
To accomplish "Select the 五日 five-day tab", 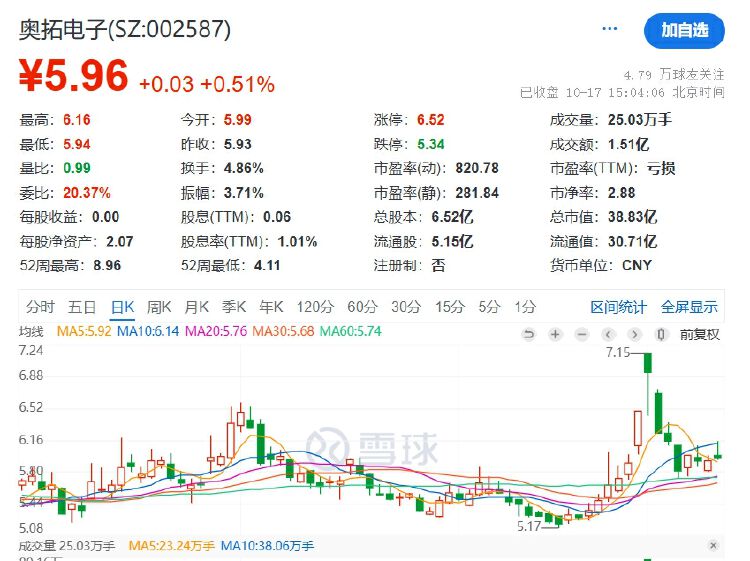I will click(83, 307).
